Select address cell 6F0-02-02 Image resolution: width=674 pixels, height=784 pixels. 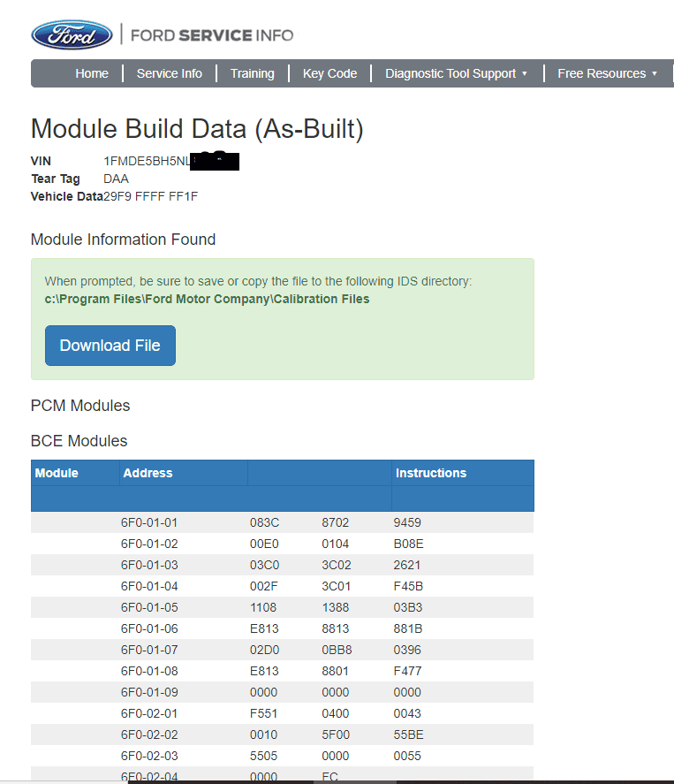coord(149,735)
